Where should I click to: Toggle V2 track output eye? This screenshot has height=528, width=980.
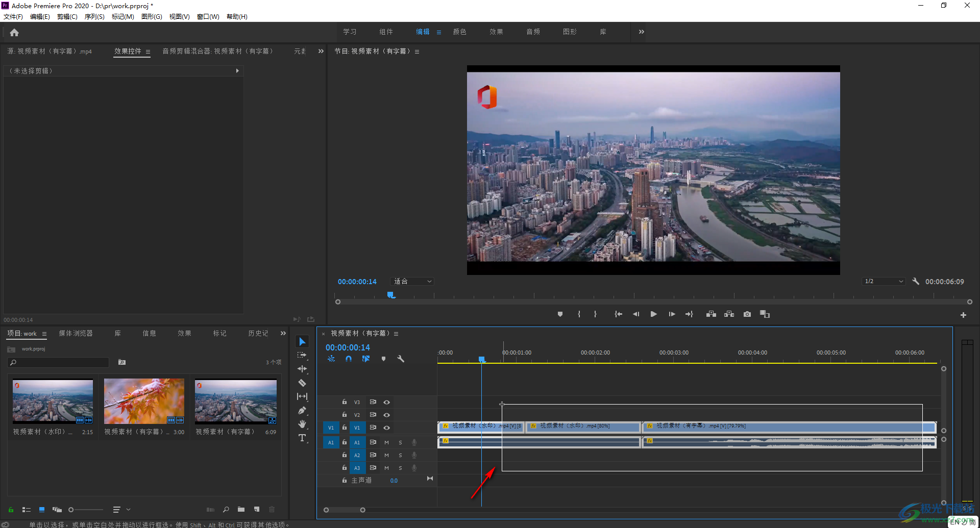tap(386, 415)
